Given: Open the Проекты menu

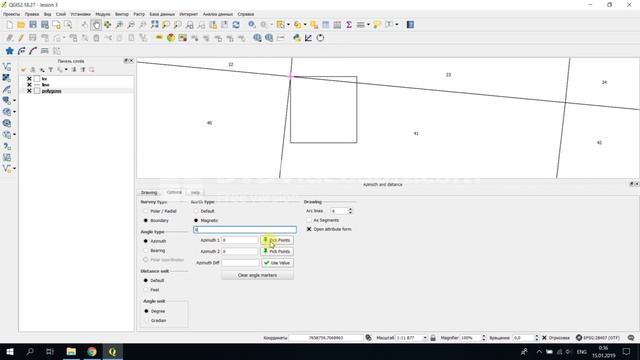Looking at the screenshot, I should coord(11,14).
